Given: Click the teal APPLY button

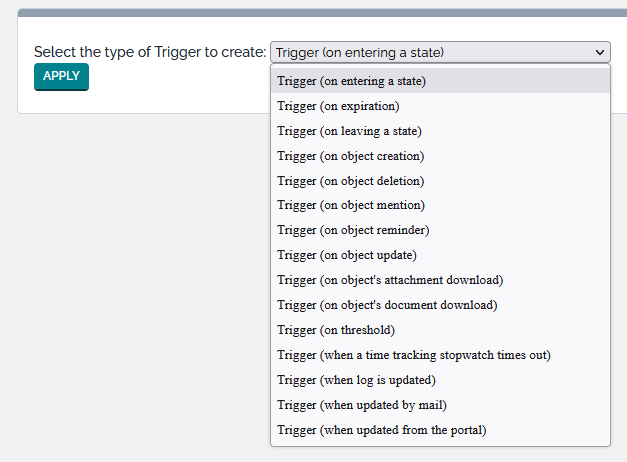Looking at the screenshot, I should tap(61, 76).
